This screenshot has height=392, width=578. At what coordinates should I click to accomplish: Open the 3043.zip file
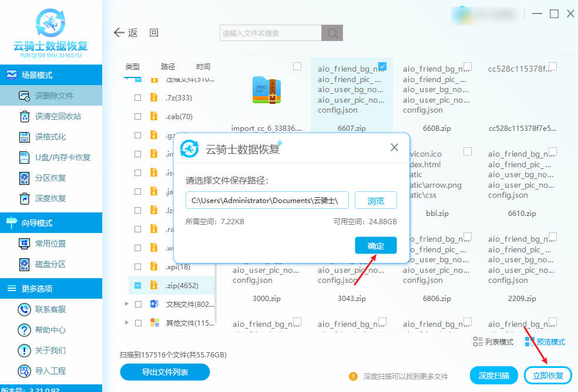[x=352, y=299]
